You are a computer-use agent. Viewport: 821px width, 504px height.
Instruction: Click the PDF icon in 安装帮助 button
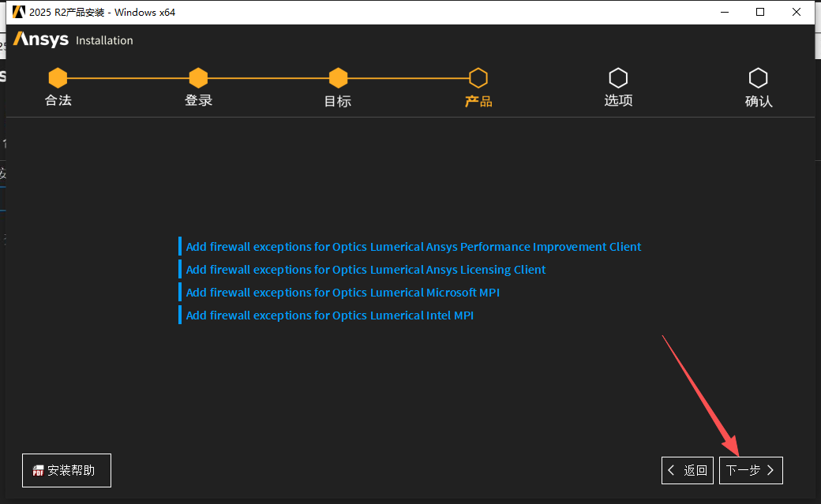(38, 471)
